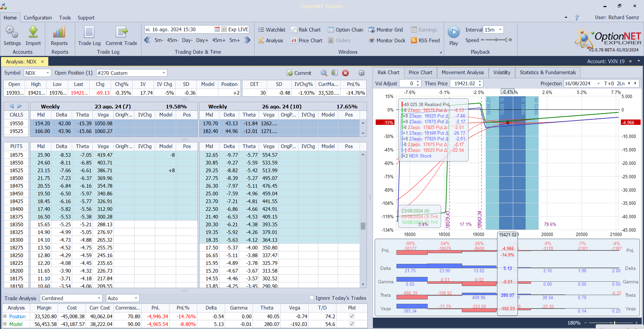The width and height of the screenshot is (644, 329).
Task: Click the 45m+ time step button
Action: tap(219, 40)
